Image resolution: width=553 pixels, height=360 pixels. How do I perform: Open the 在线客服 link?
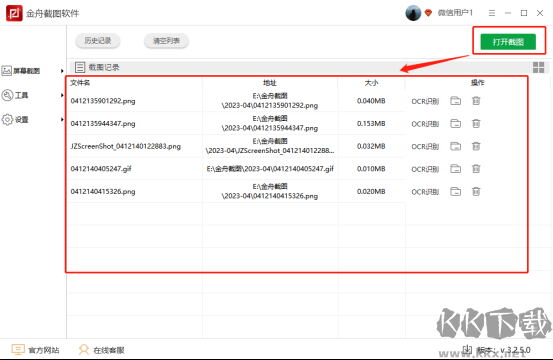(109, 350)
